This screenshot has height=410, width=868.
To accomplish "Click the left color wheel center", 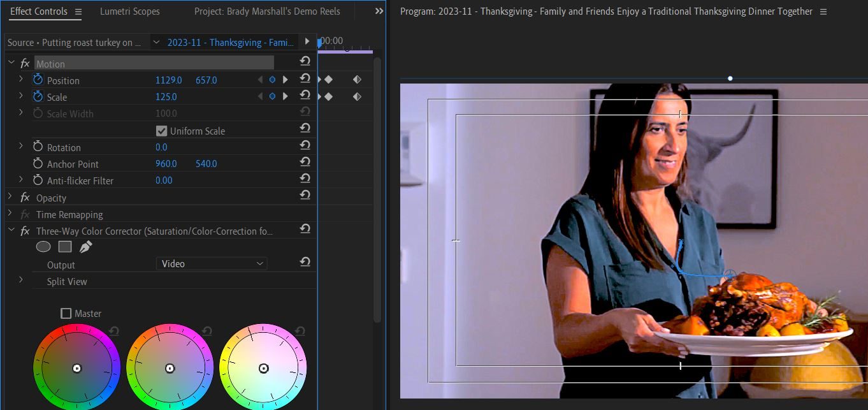I will pos(76,368).
